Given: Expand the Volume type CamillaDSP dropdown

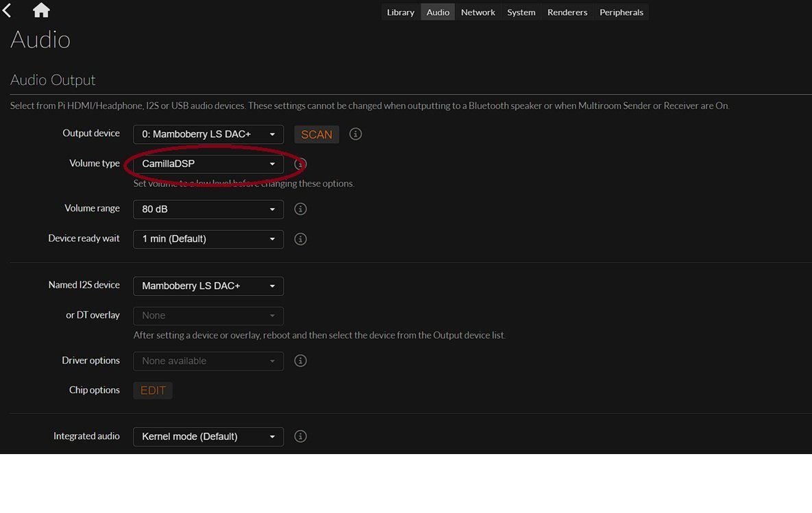Looking at the screenshot, I should tap(208, 164).
